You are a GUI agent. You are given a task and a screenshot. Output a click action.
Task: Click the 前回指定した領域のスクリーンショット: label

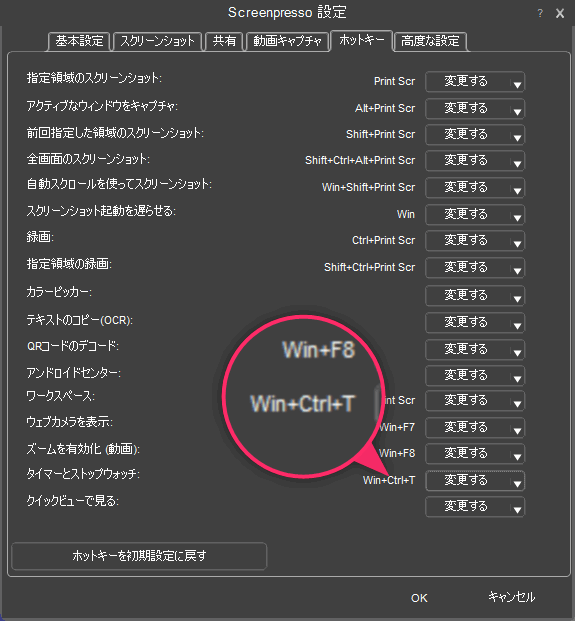click(115, 133)
